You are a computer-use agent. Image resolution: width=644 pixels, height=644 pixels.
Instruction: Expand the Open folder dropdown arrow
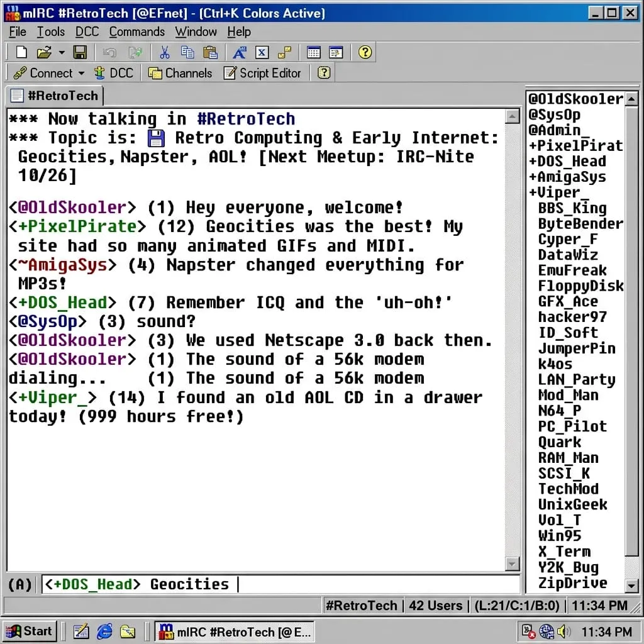tap(62, 53)
